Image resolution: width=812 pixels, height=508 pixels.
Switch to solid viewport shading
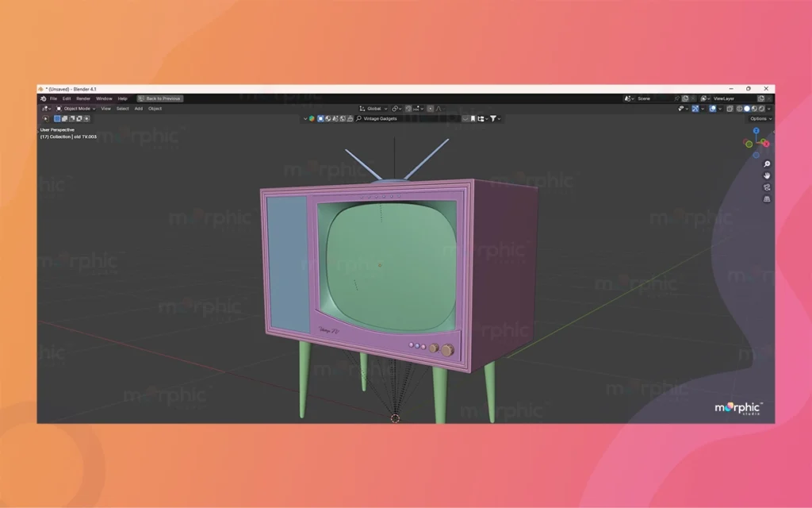[747, 109]
